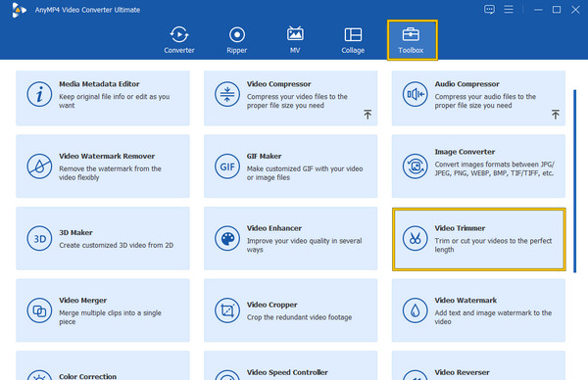The width and height of the screenshot is (588, 380).
Task: Open Video Watermark Remover title
Action: (107, 156)
